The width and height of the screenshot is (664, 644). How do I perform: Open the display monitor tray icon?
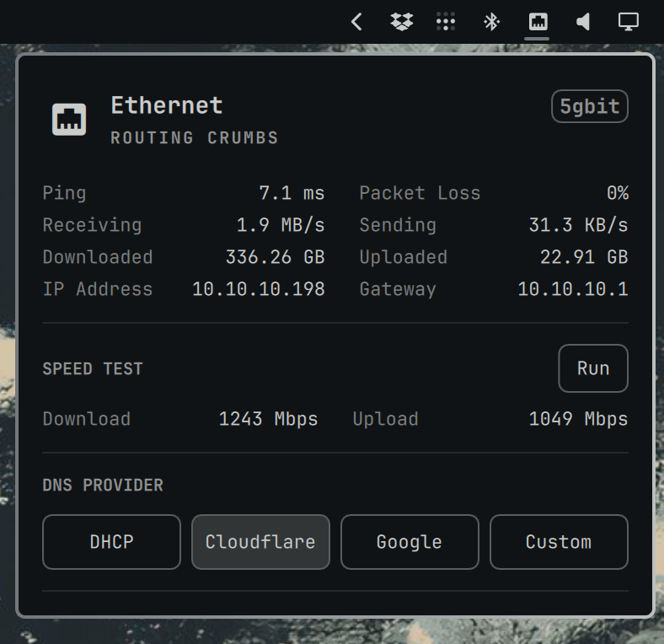[629, 22]
